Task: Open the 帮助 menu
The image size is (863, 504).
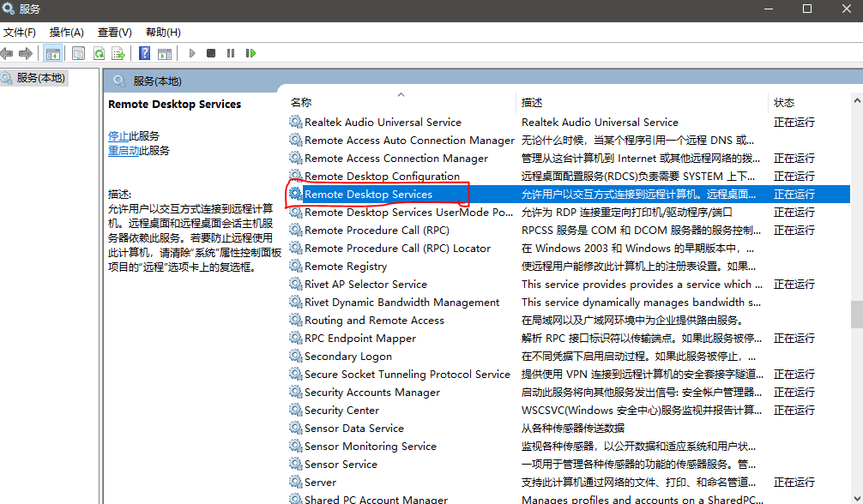Action: 161,33
